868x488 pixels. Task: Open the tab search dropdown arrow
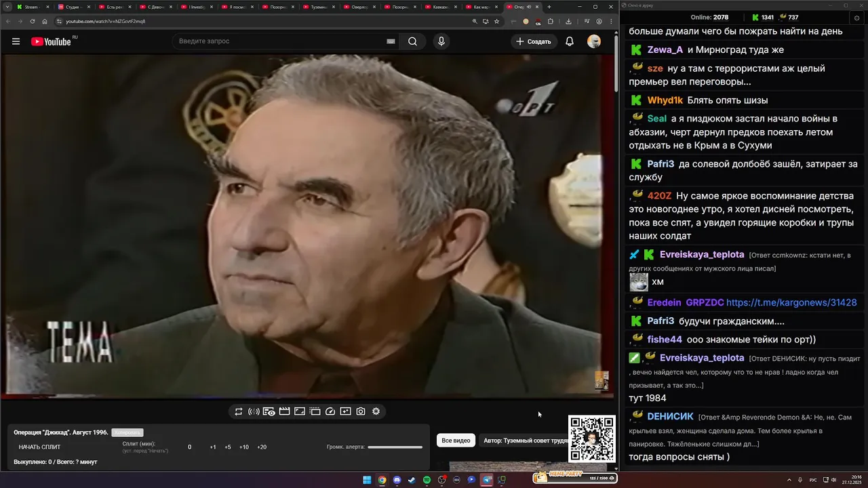point(7,7)
